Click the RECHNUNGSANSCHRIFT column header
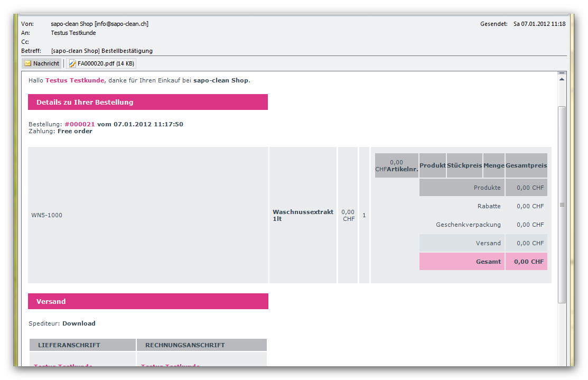Viewport: 588px width, 380px height. coord(202,345)
